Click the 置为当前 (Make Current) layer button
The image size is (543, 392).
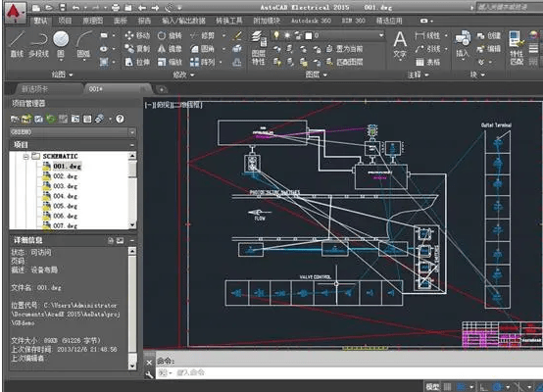point(345,49)
